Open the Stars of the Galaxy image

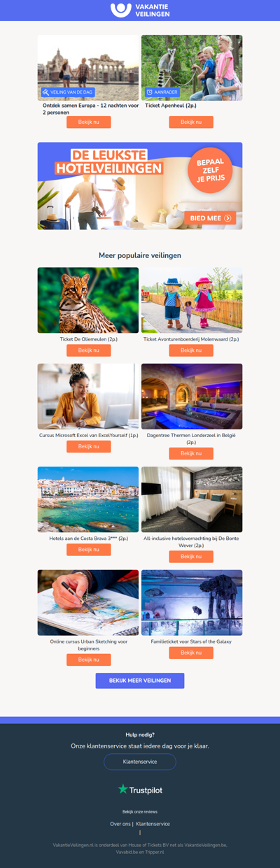pyautogui.click(x=192, y=602)
